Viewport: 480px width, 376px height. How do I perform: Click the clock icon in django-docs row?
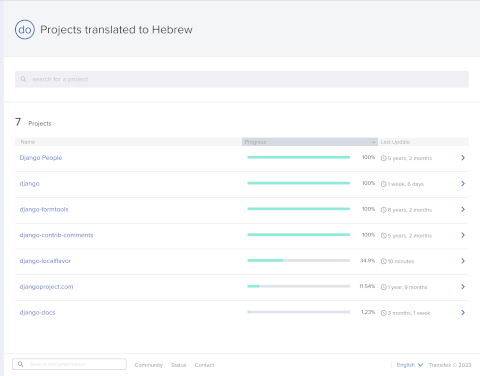[384, 313]
